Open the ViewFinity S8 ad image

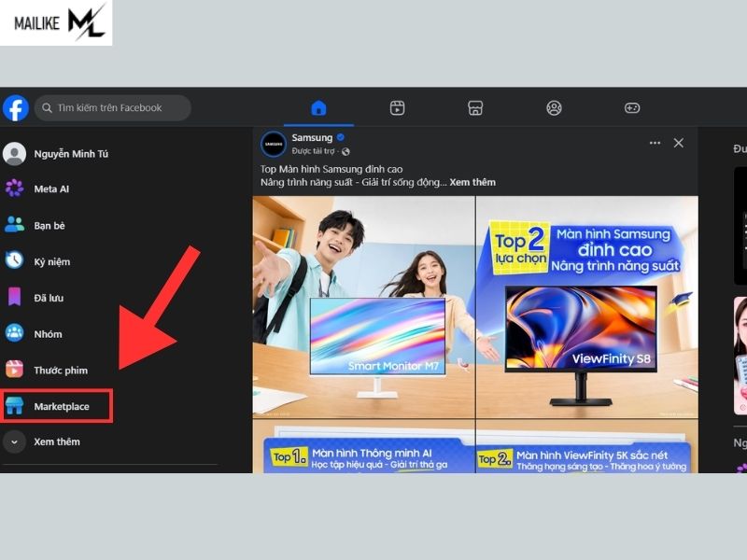587,307
